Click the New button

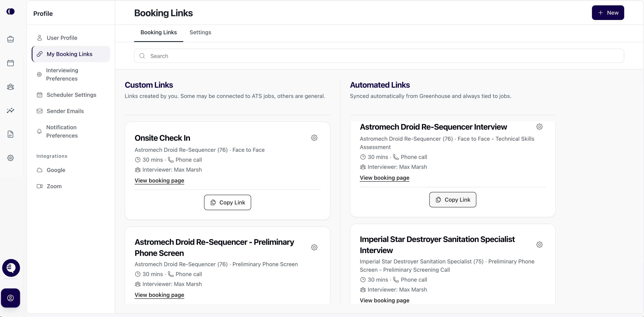(608, 13)
